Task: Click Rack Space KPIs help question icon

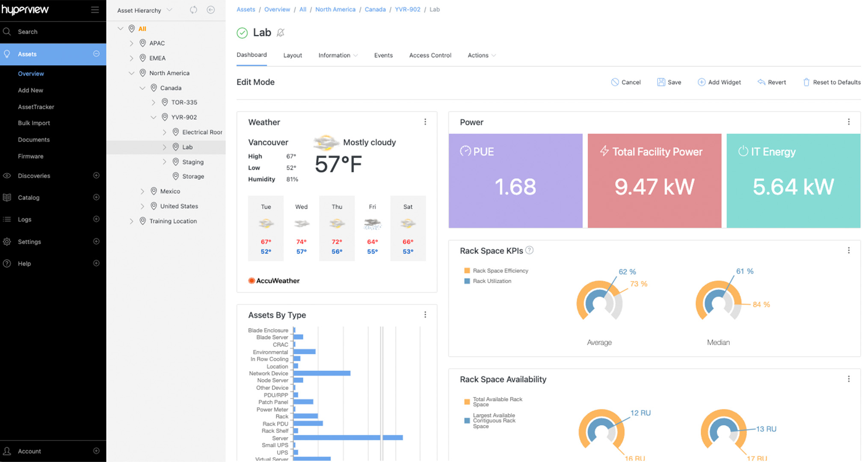Action: point(529,250)
